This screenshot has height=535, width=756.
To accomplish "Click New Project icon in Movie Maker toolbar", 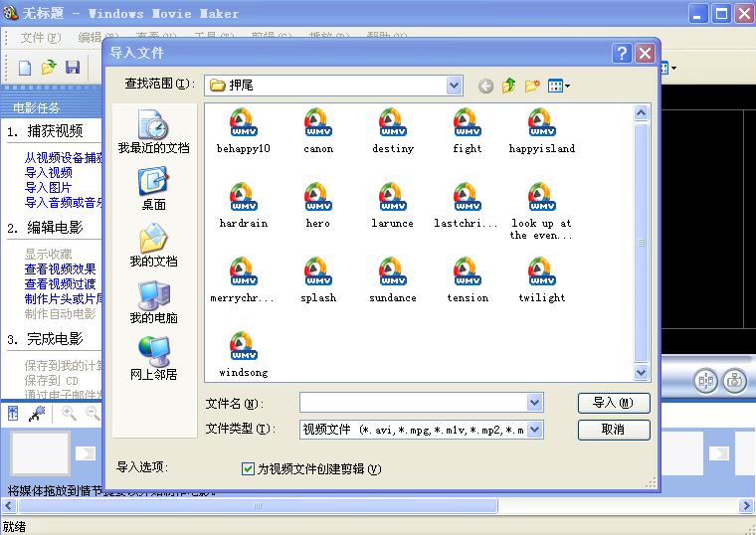I will click(25, 68).
